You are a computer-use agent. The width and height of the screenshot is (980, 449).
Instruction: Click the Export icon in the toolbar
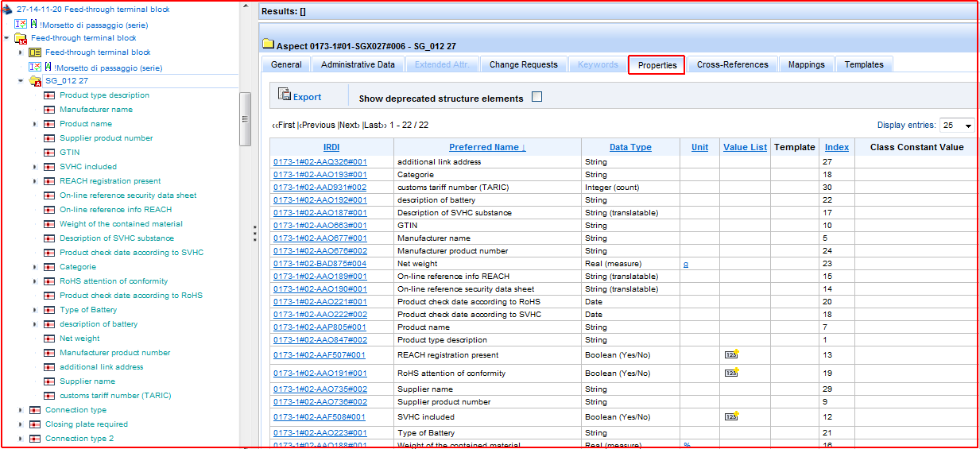point(285,95)
